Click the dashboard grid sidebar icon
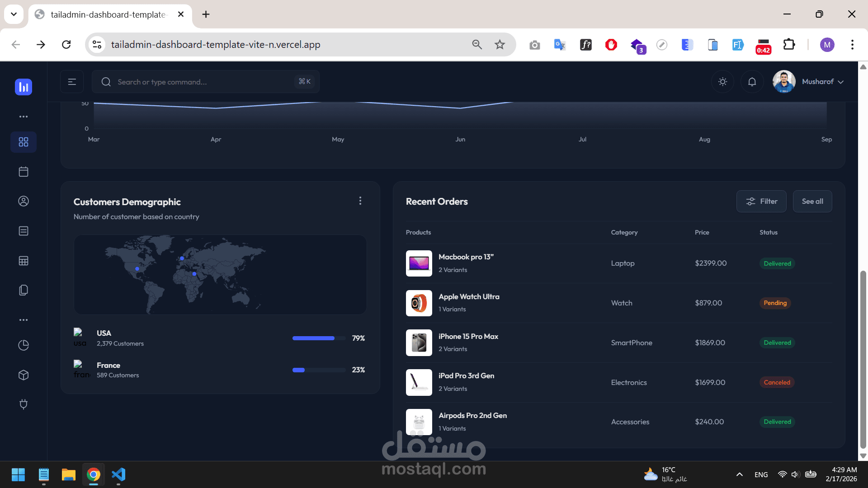This screenshot has width=868, height=488. [x=24, y=142]
